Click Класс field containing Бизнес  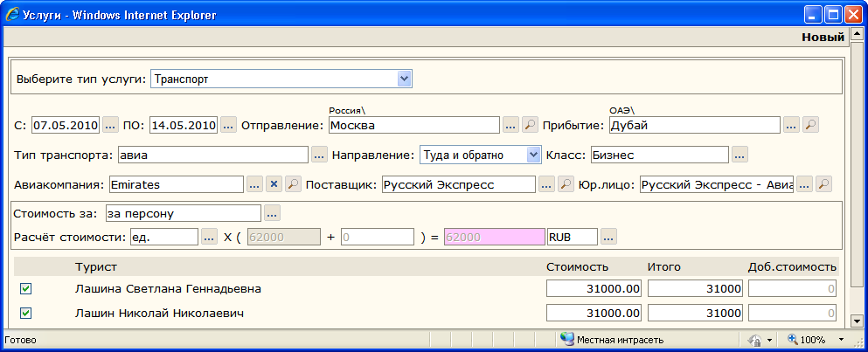660,155
